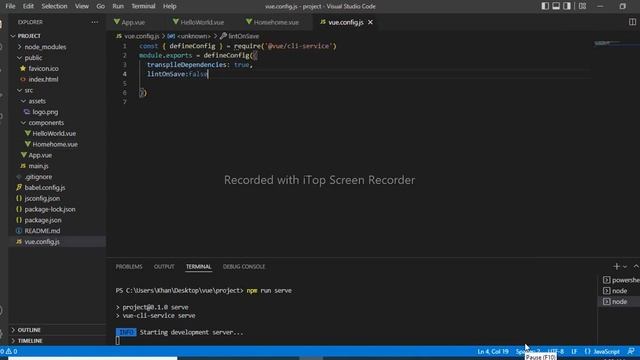Expand the OUTLINE section
This screenshot has height=360, width=640.
point(29,330)
